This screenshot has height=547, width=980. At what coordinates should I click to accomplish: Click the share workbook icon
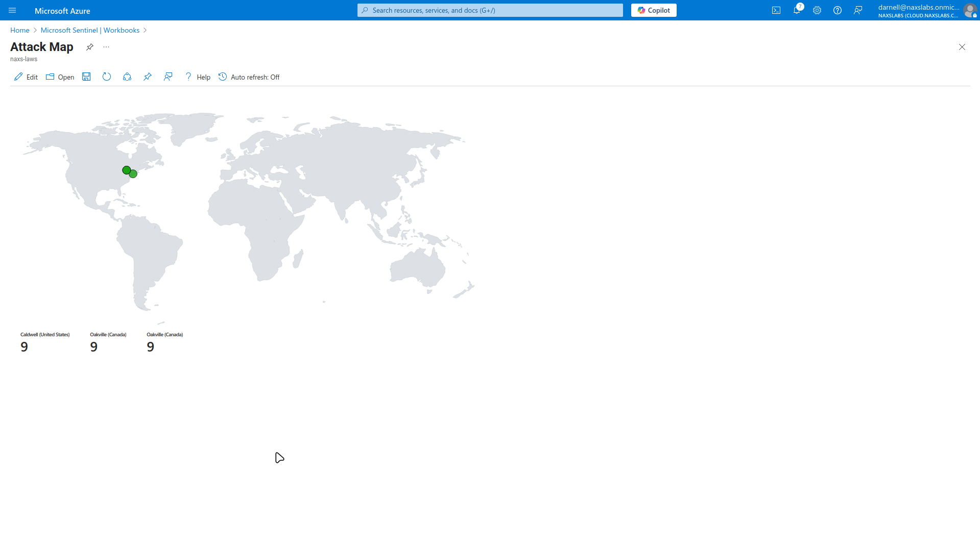[x=127, y=77]
